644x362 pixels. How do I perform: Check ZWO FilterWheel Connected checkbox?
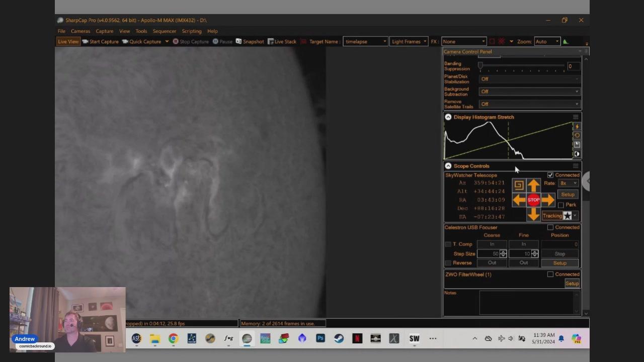pyautogui.click(x=550, y=275)
